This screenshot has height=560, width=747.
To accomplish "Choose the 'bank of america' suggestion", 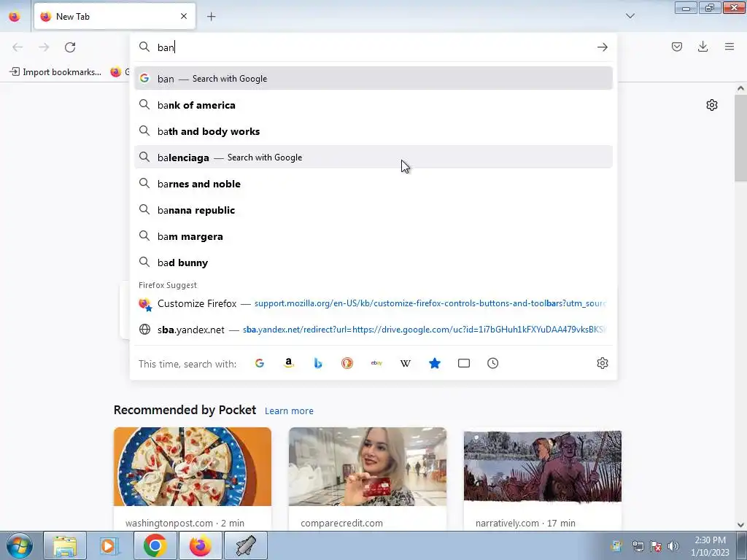I will pos(373,105).
